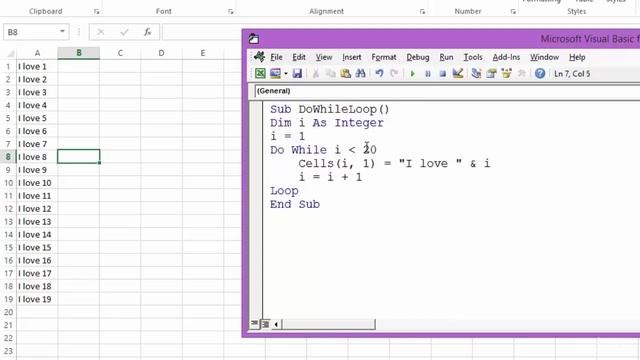Open VBA Help question mark icon
Screen dimensions: 640x360
tap(540, 73)
